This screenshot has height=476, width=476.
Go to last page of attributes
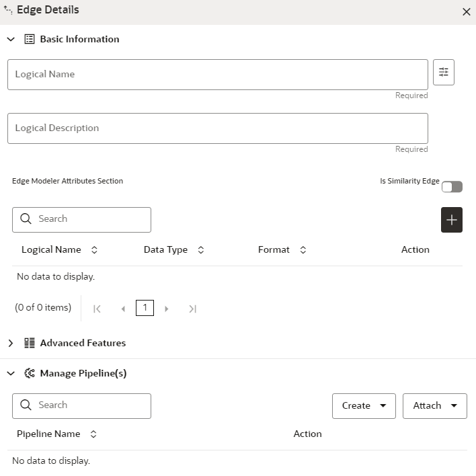192,309
